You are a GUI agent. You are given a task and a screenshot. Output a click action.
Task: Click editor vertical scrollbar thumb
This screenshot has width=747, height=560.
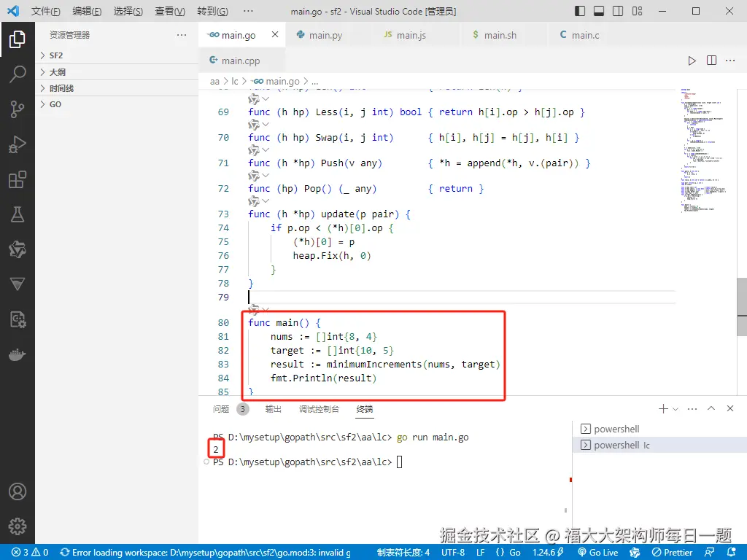(742, 307)
